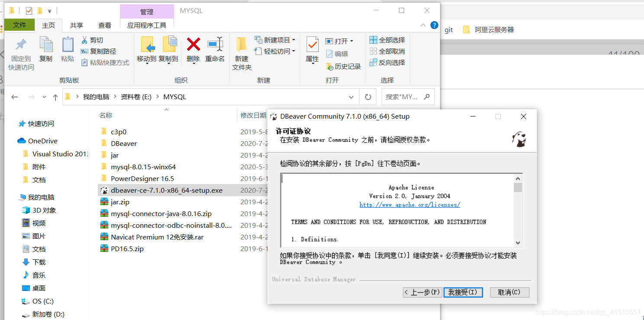Select the 全部选择 select-all icon
This screenshot has width=644, height=320.
372,39
